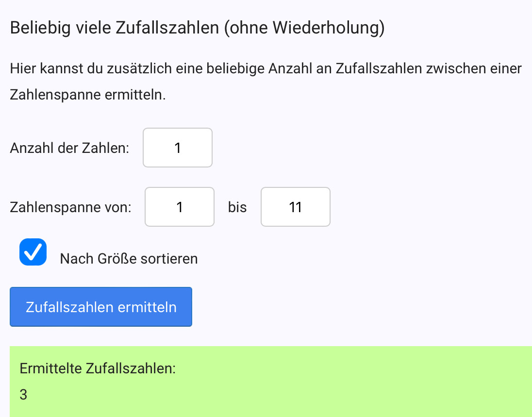Click the 'Nach Größe sortieren' label text

click(129, 259)
